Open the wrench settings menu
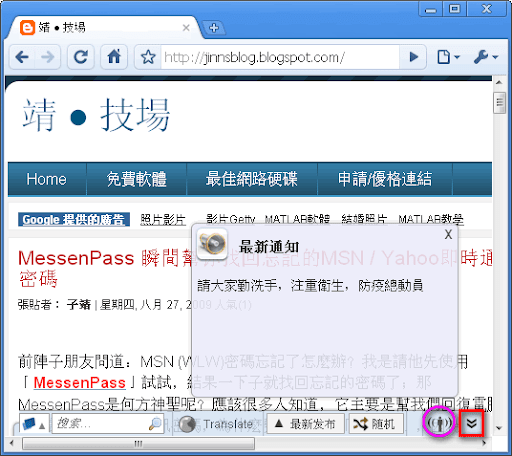This screenshot has width=512, height=456. point(486,57)
